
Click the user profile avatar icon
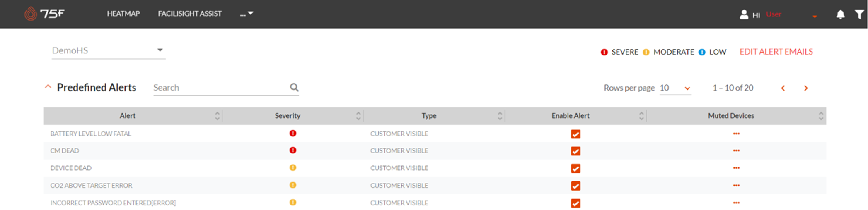click(744, 14)
